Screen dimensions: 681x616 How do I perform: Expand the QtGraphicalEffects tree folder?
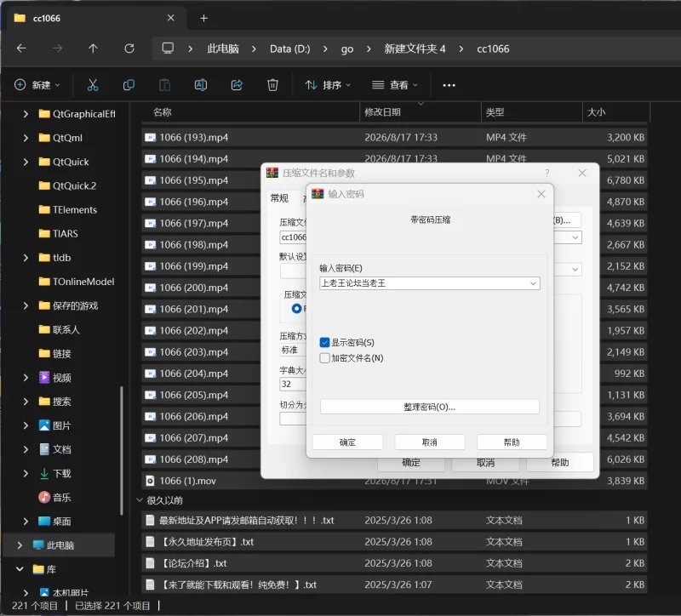tap(26, 114)
